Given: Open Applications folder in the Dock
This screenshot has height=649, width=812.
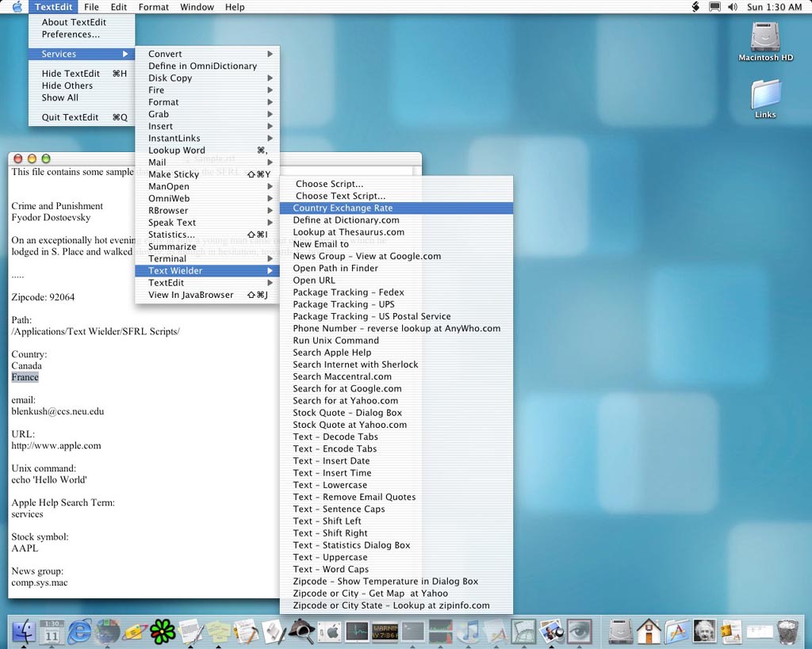Looking at the screenshot, I should coord(676,632).
